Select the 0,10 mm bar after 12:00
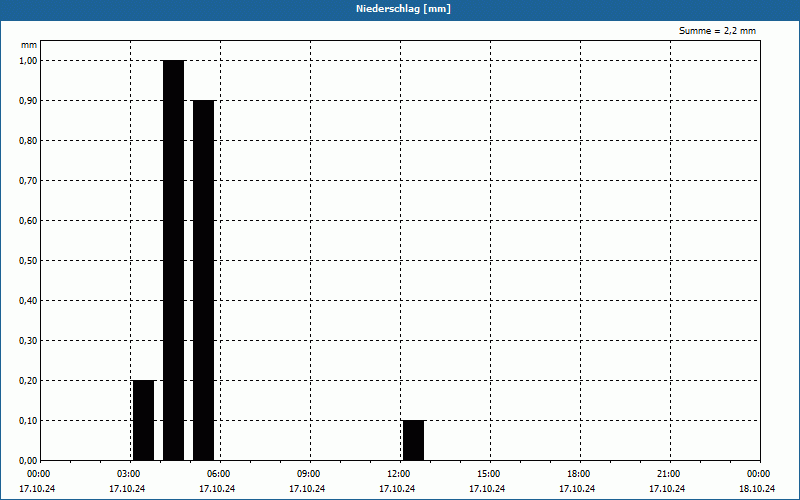The width and height of the screenshot is (800, 500). [x=413, y=440]
